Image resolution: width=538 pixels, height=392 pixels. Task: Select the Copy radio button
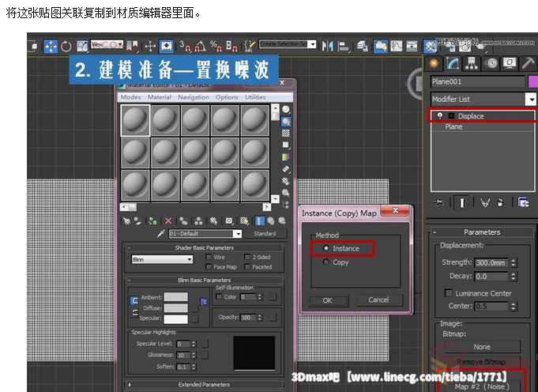click(326, 262)
